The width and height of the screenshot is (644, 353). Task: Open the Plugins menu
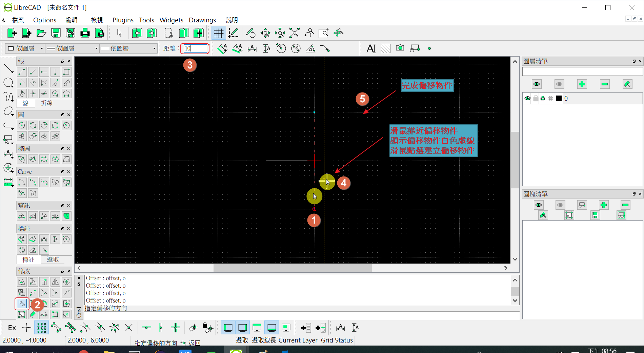pos(123,20)
